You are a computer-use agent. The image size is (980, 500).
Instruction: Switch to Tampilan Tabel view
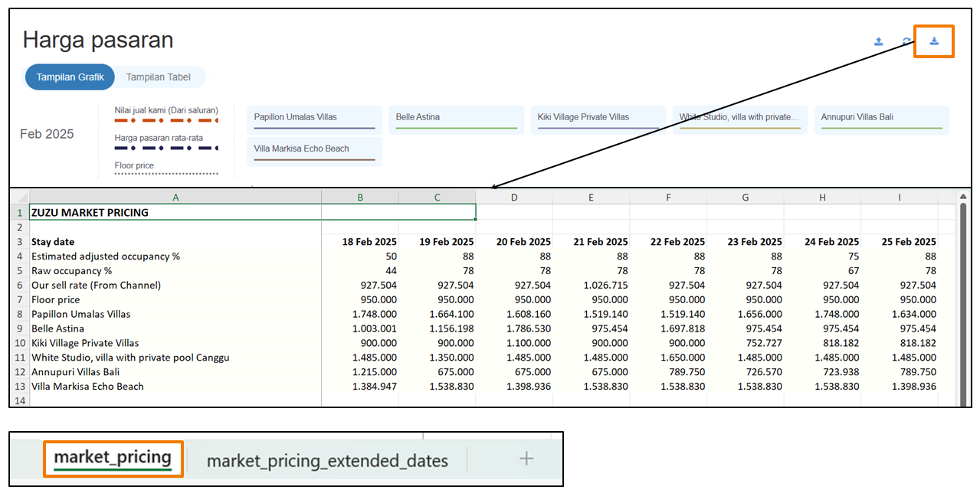158,77
